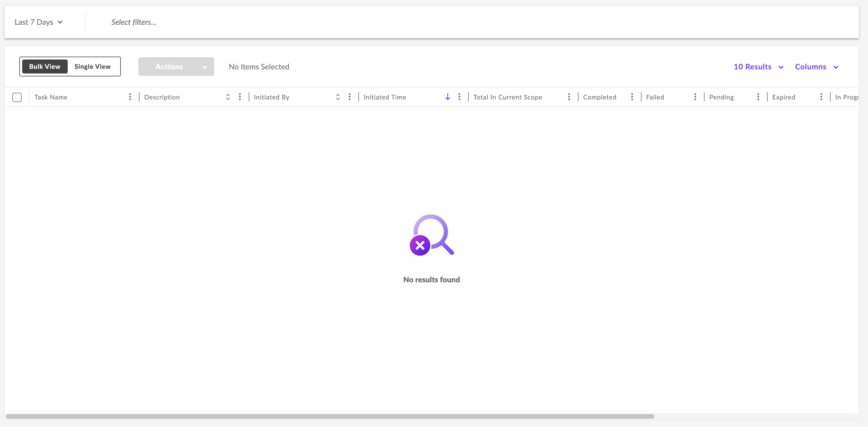The height and width of the screenshot is (427, 868).
Task: Open Completed column kebab menu
Action: click(632, 97)
